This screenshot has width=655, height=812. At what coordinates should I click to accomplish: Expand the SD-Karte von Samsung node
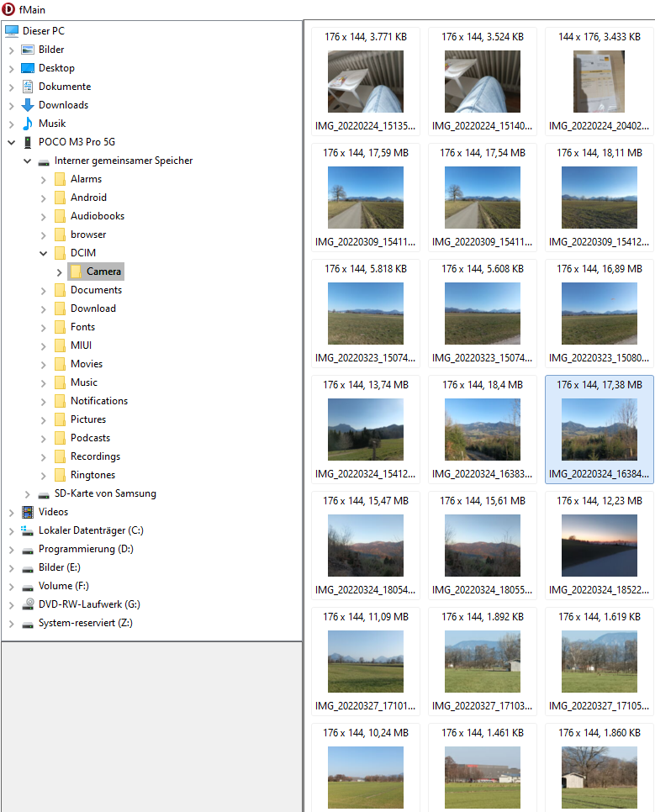point(28,494)
